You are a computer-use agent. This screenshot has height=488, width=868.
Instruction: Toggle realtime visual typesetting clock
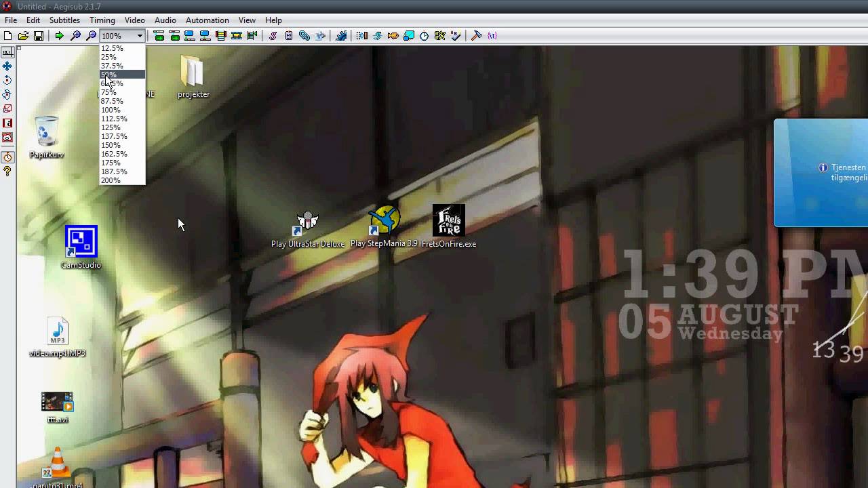click(x=7, y=157)
